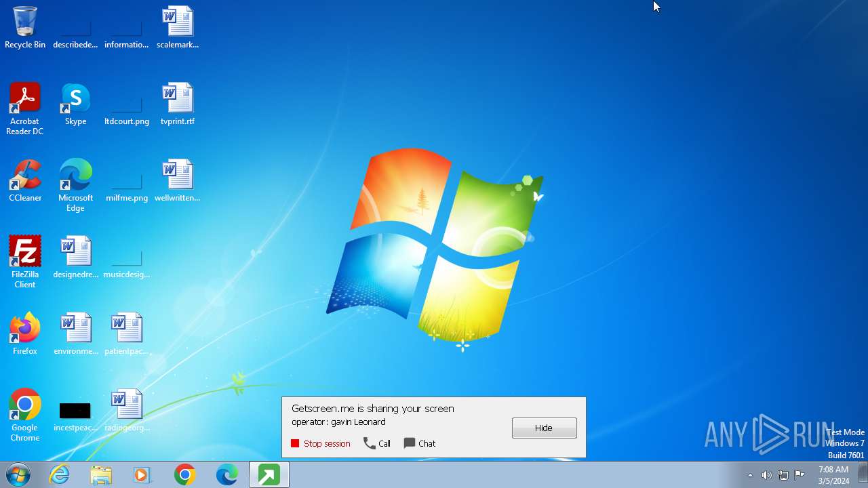
Task: Open Internet Explorer in the taskbar
Action: (60, 474)
